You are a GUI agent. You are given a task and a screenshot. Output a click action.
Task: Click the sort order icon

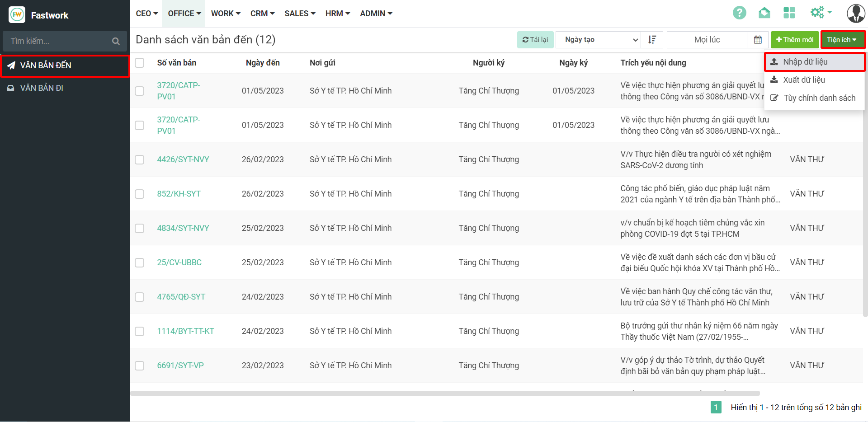(x=652, y=40)
